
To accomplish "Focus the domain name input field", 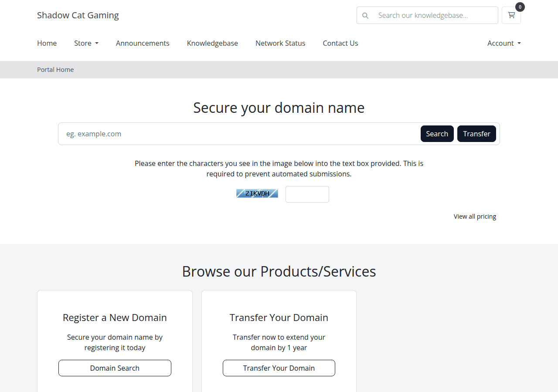I will tap(239, 134).
